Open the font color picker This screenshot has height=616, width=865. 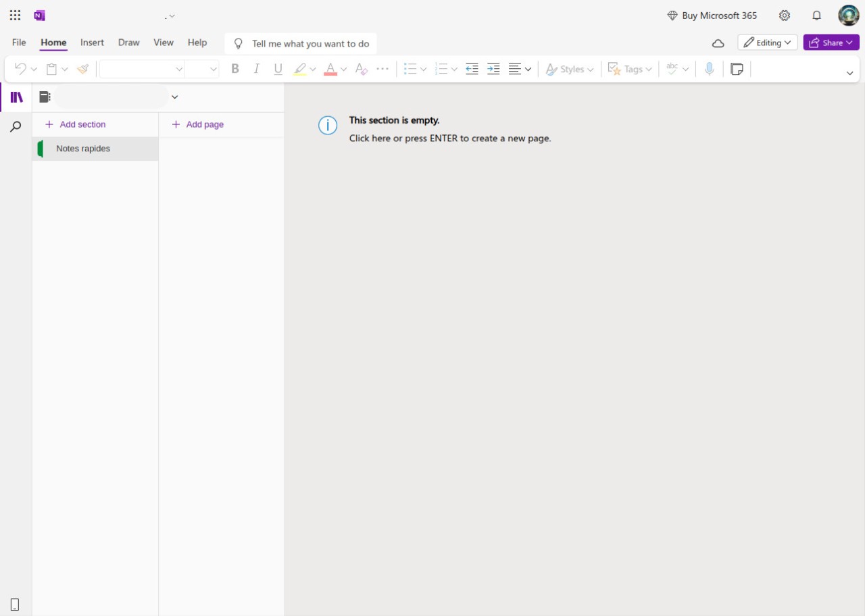click(x=331, y=68)
